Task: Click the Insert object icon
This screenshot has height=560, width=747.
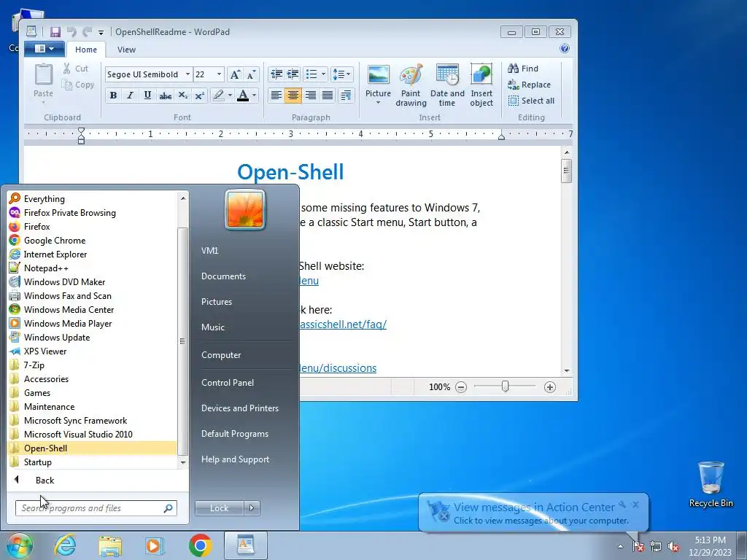Action: pos(481,85)
